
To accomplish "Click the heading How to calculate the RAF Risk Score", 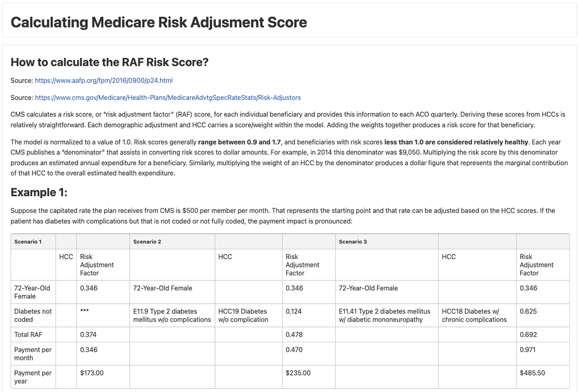I will [110, 62].
